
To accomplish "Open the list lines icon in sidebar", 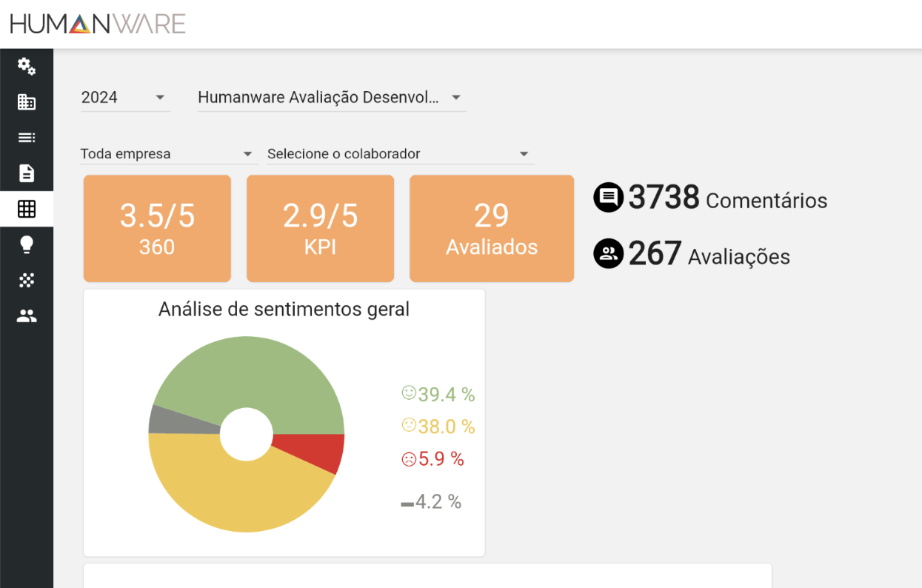I will click(x=27, y=138).
